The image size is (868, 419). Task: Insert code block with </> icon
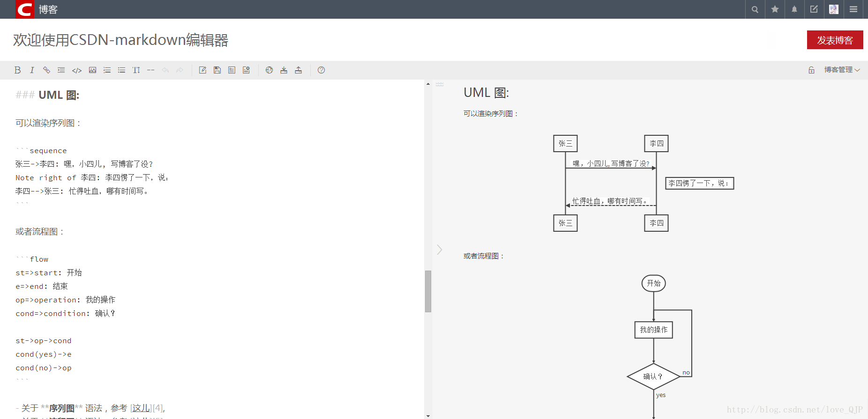coord(77,70)
